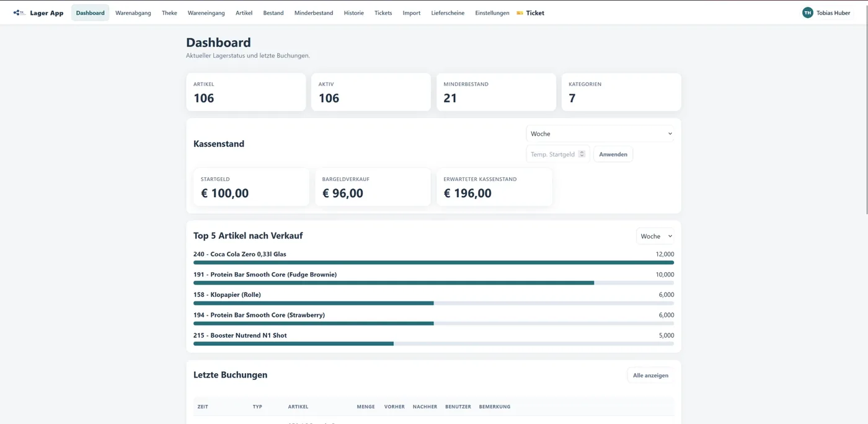Click the Dashboard page heading
868x424 pixels.
click(x=218, y=42)
